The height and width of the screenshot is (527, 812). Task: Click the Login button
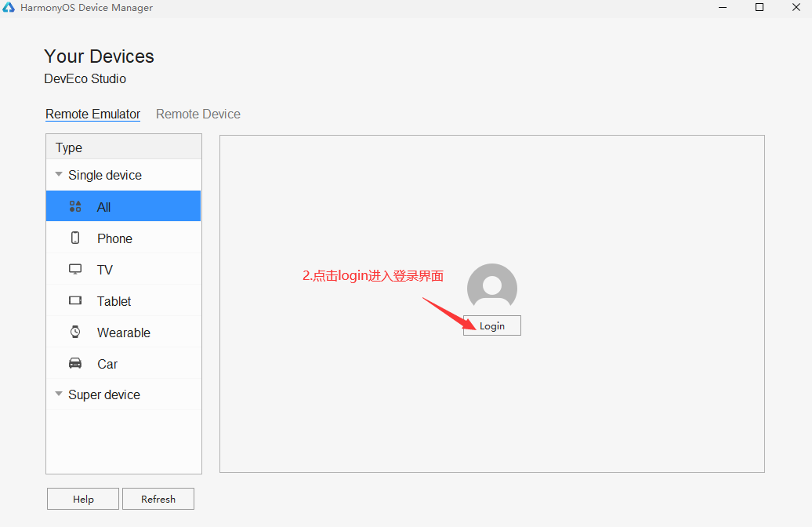tap(492, 325)
